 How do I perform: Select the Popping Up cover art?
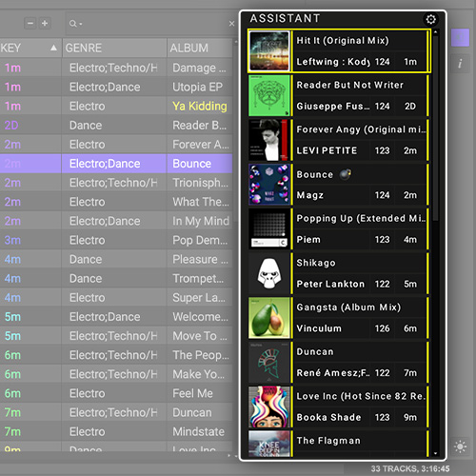(x=269, y=228)
